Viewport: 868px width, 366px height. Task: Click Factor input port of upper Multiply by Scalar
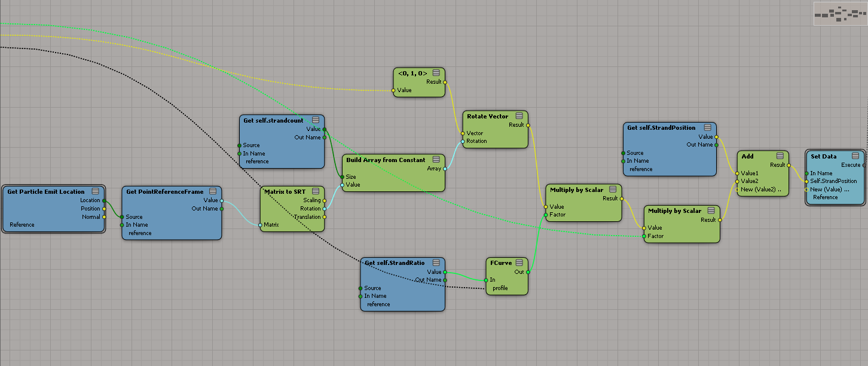[x=545, y=215]
